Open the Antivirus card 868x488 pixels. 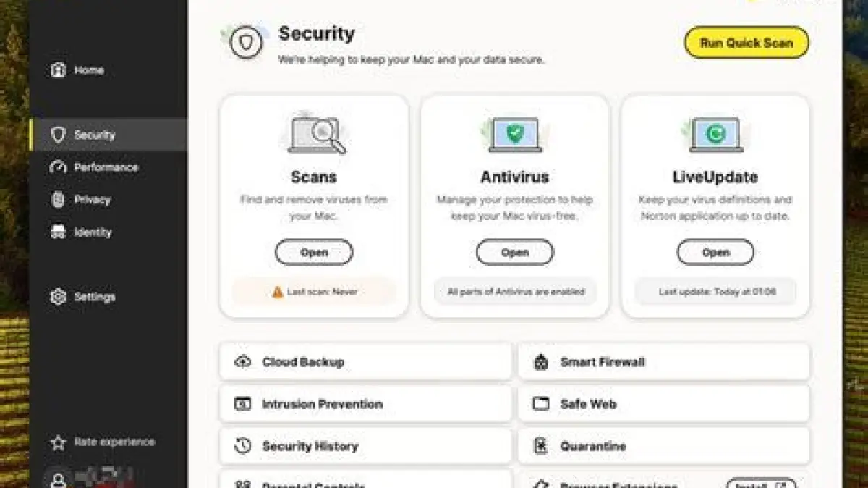(x=515, y=253)
